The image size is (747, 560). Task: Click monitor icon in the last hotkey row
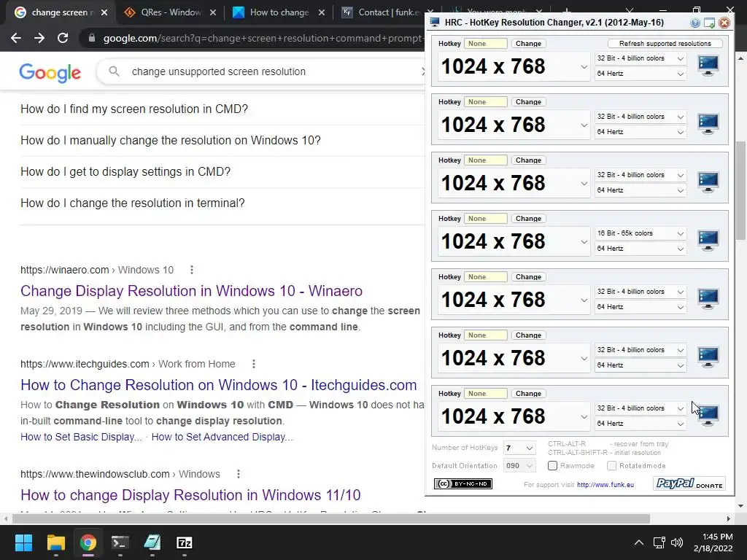[708, 415]
